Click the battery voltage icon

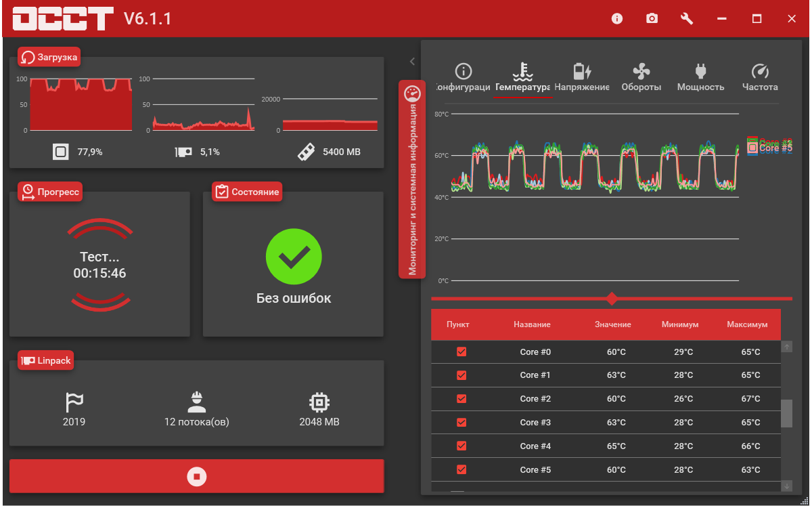(582, 71)
